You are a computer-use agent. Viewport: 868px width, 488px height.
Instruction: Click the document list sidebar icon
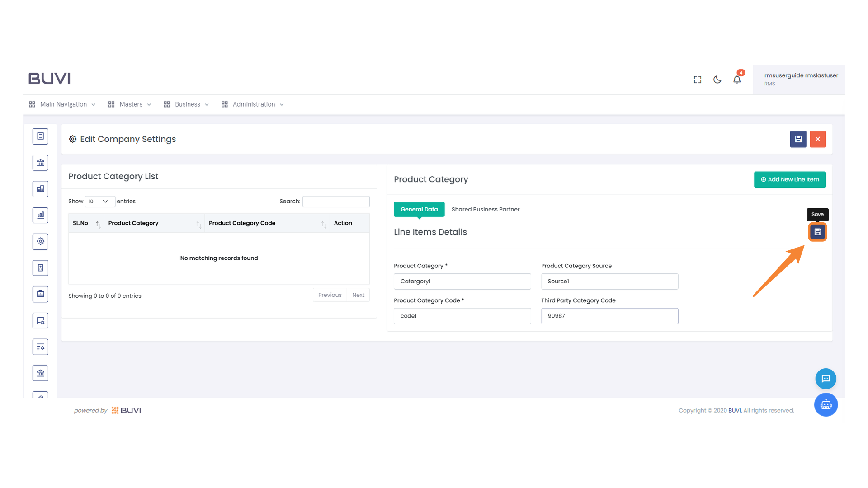tap(40, 136)
